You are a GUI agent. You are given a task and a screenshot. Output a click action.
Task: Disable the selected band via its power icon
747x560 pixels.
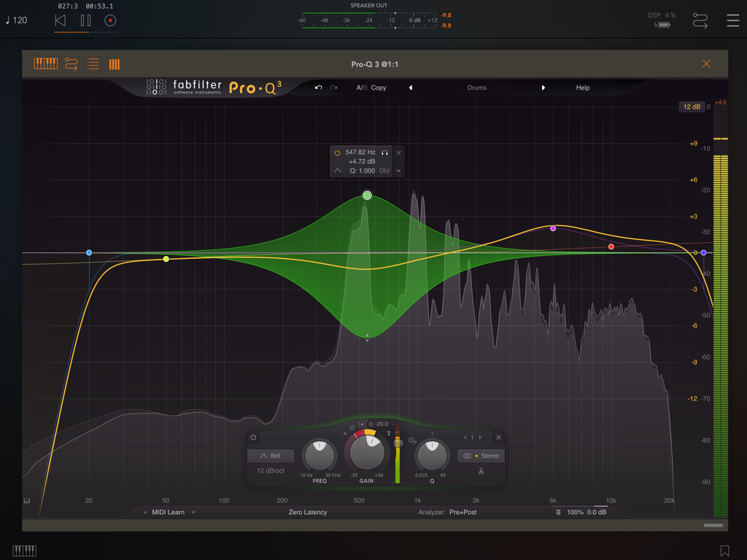336,153
